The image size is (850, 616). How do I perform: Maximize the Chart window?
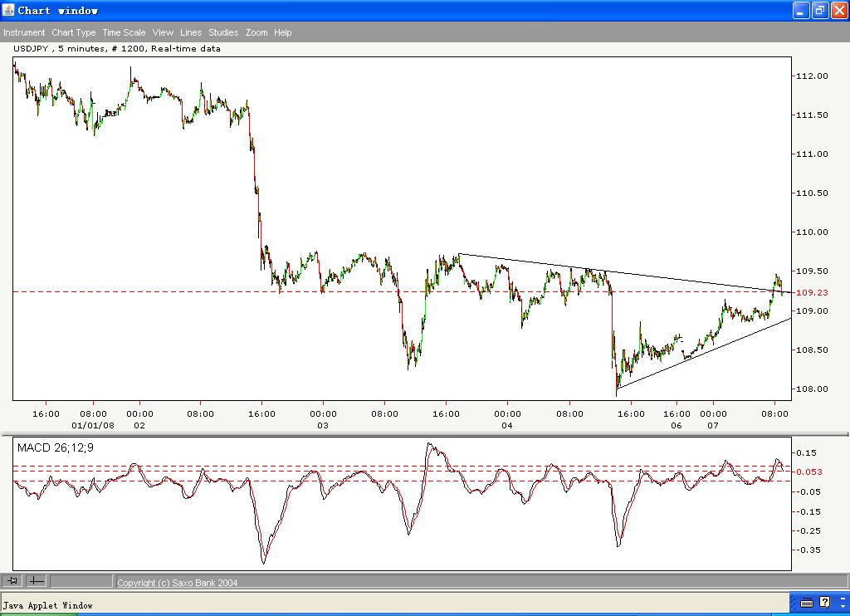pyautogui.click(x=819, y=10)
